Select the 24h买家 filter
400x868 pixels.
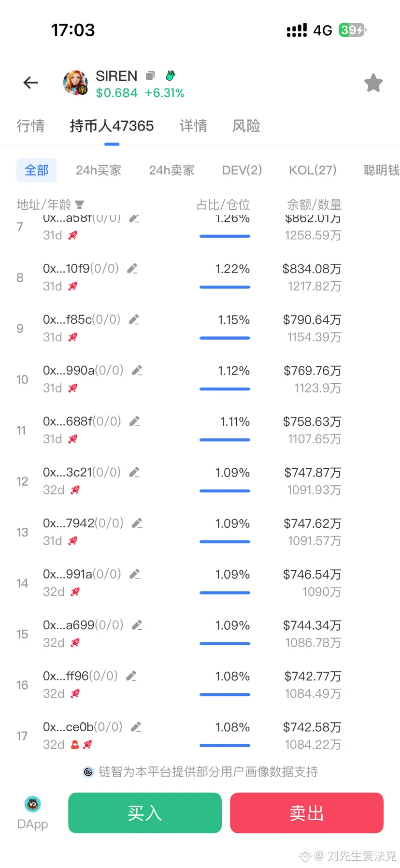pyautogui.click(x=99, y=170)
